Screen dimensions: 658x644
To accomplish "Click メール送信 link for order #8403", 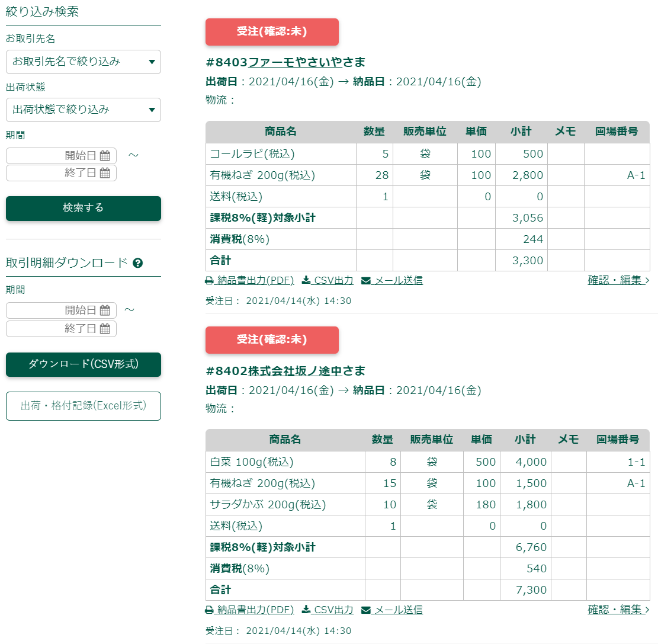I will coord(398,280).
